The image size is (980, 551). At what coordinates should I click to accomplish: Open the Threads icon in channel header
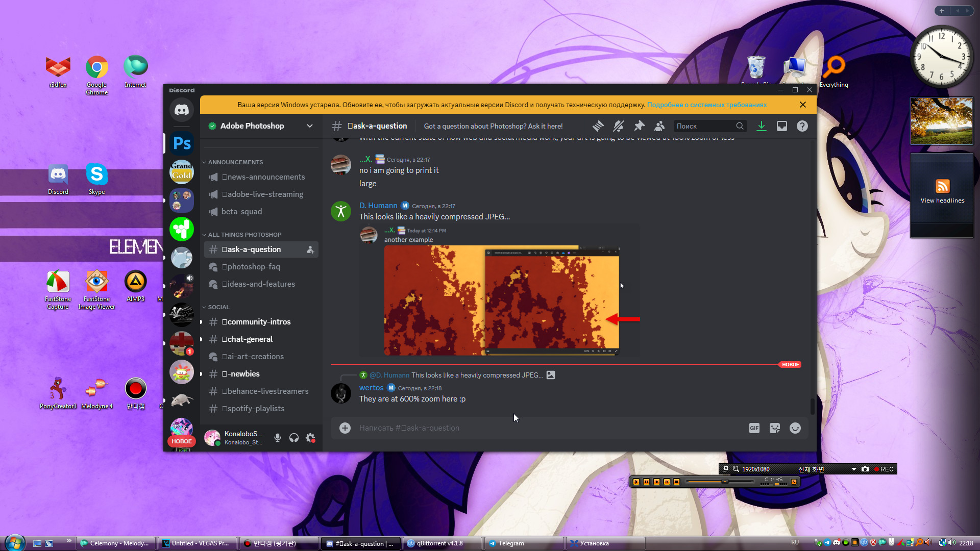[x=598, y=126]
